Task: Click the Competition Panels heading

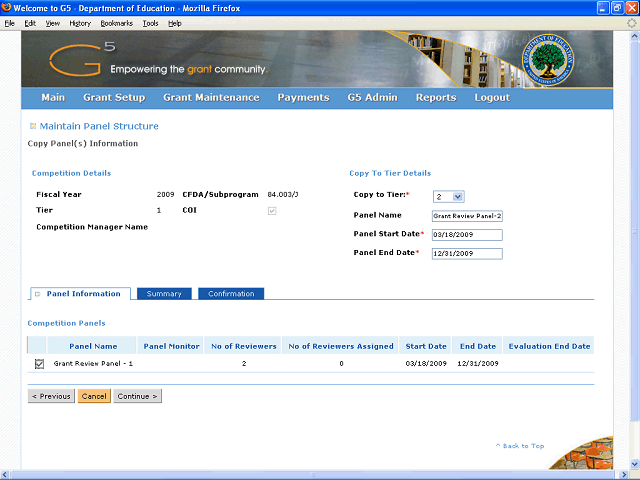Action: (67, 323)
